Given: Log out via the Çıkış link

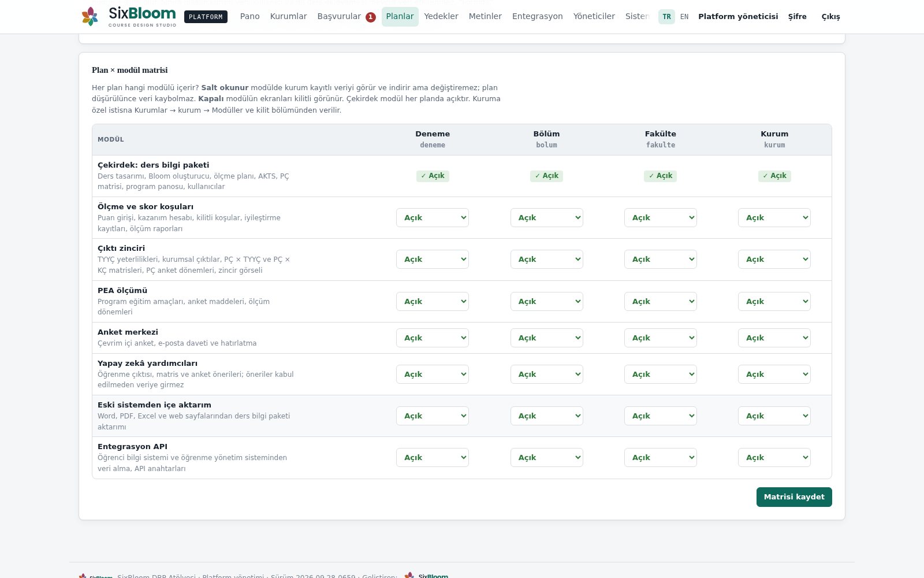Looking at the screenshot, I should pyautogui.click(x=831, y=17).
